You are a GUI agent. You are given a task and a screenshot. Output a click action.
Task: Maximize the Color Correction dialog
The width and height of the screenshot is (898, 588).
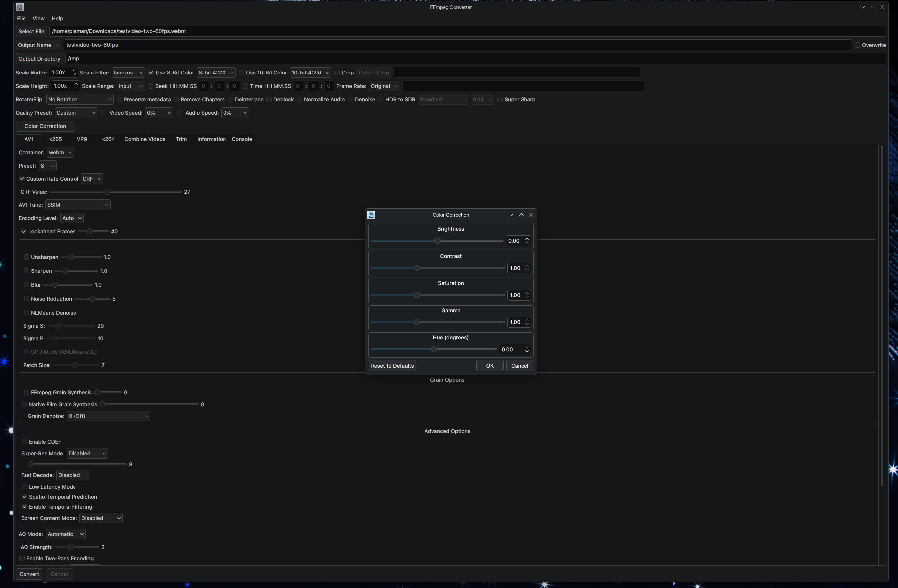click(x=521, y=215)
